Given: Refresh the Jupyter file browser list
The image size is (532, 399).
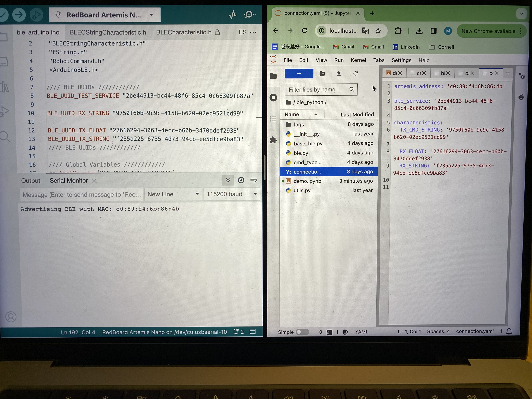Looking at the screenshot, I should point(355,73).
